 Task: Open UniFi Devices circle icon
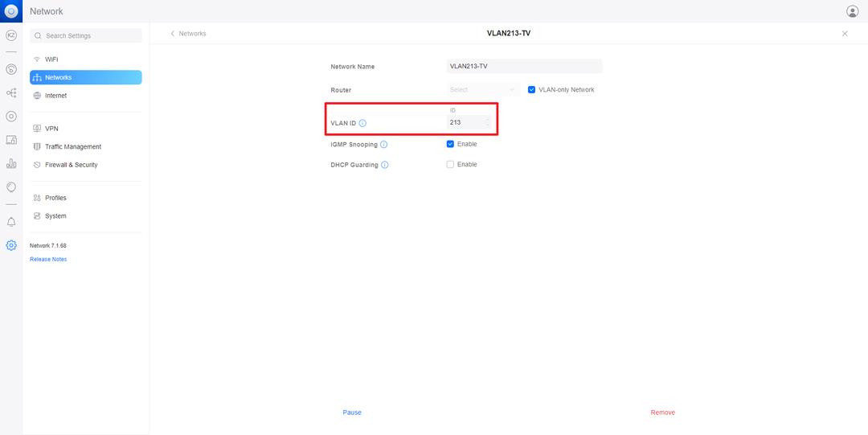[x=11, y=117]
